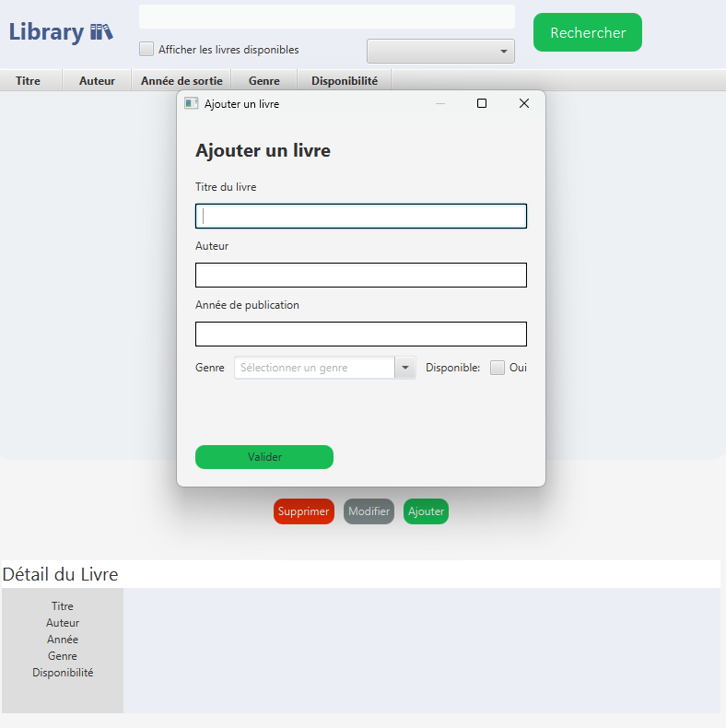Click the Valider button

tap(264, 457)
